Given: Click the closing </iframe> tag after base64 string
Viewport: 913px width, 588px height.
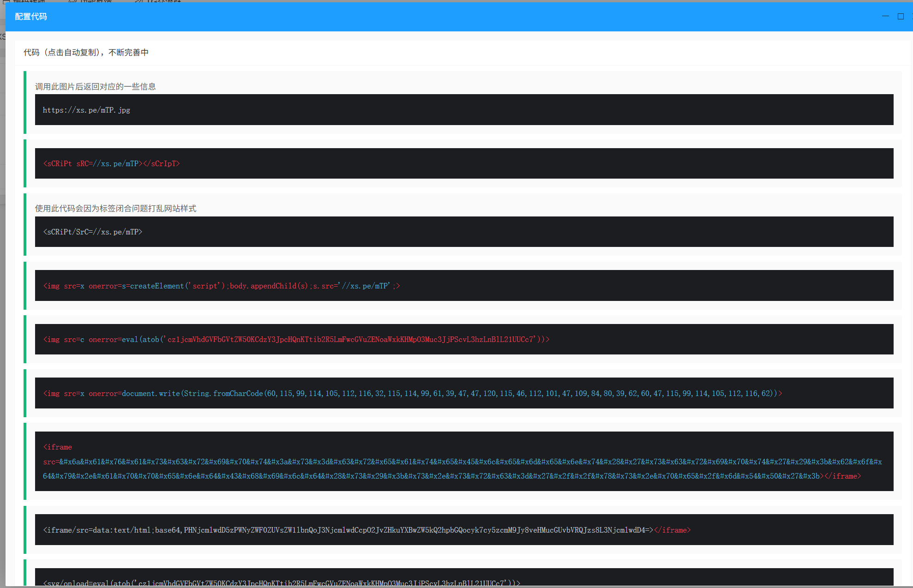Looking at the screenshot, I should point(672,530).
